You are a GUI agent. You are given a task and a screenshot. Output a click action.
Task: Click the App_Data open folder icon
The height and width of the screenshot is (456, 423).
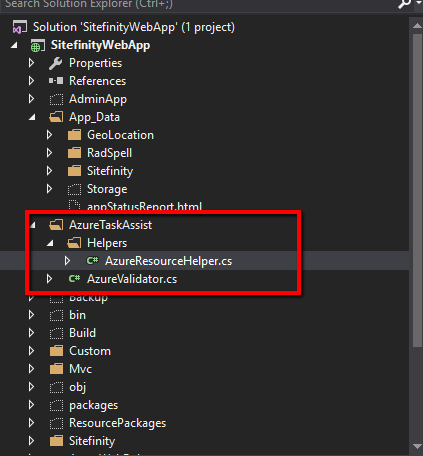pos(56,117)
